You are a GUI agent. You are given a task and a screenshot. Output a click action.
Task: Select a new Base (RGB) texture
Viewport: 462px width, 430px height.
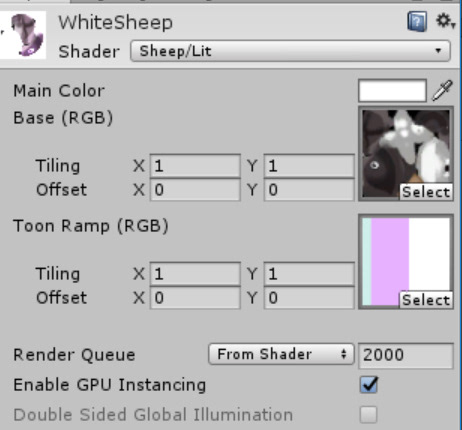426,192
